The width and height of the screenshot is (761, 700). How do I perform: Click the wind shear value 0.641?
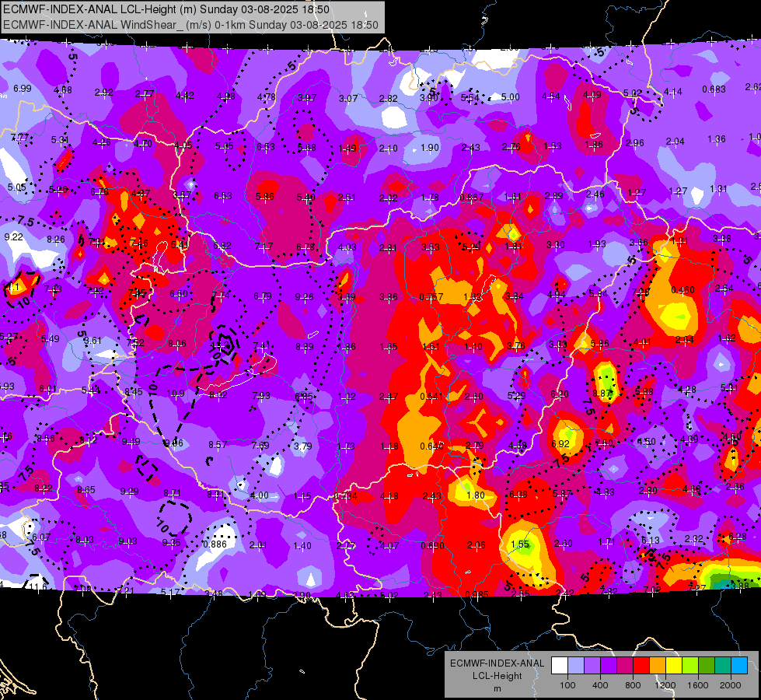pyautogui.click(x=431, y=397)
